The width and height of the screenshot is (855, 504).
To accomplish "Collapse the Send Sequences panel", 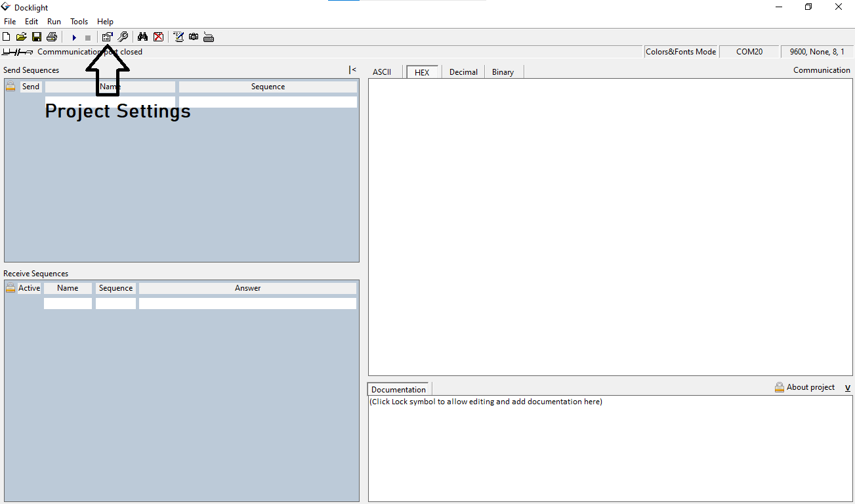I will pos(352,70).
